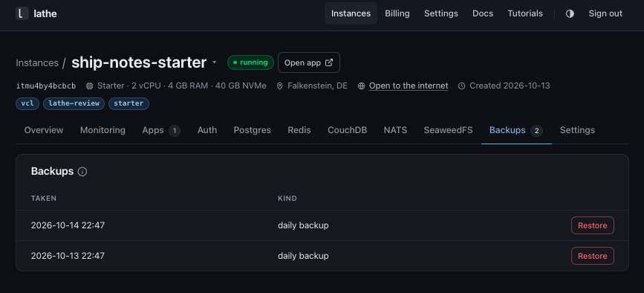Image resolution: width=644 pixels, height=293 pixels.
Task: Click the lathe-review tag
Action: (x=74, y=103)
